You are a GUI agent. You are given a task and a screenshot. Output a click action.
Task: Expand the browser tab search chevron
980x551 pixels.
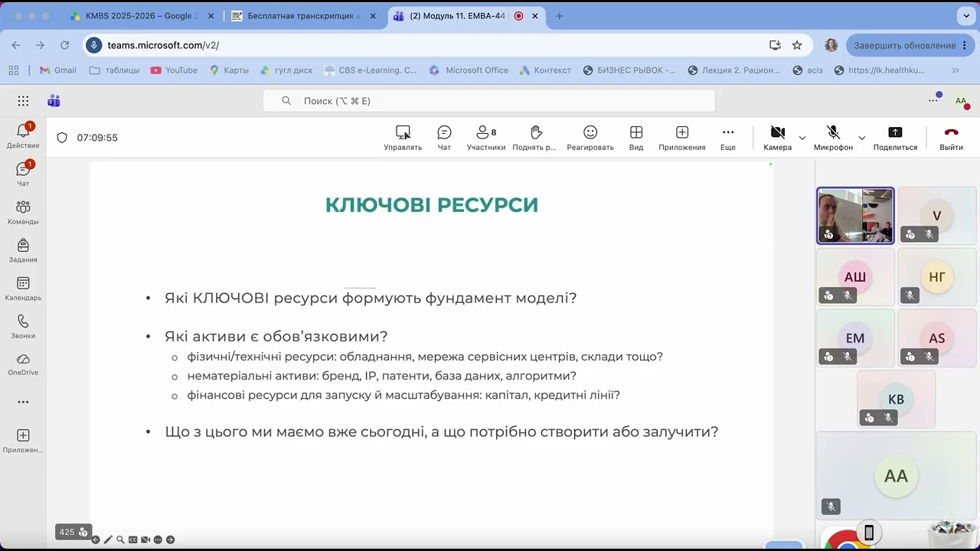(x=966, y=16)
